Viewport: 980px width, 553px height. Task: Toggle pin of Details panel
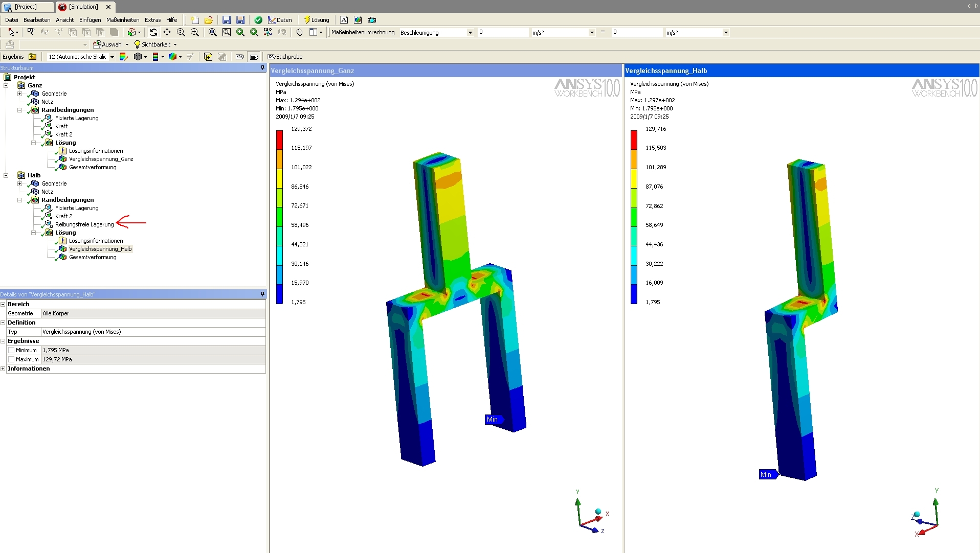click(262, 294)
